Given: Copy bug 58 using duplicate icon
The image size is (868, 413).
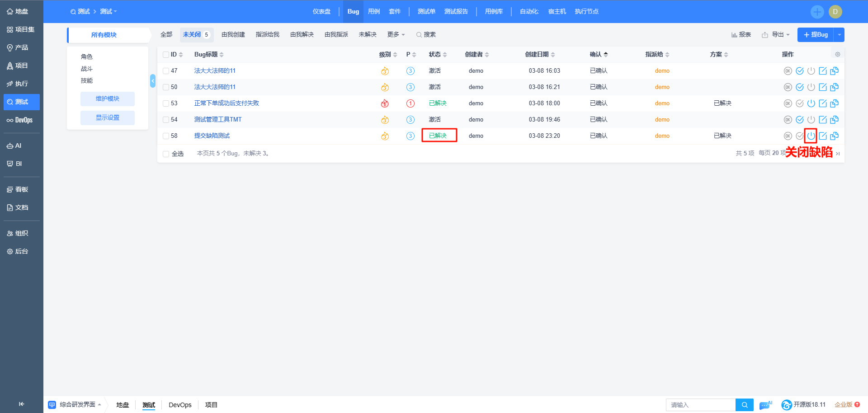Looking at the screenshot, I should click(835, 136).
